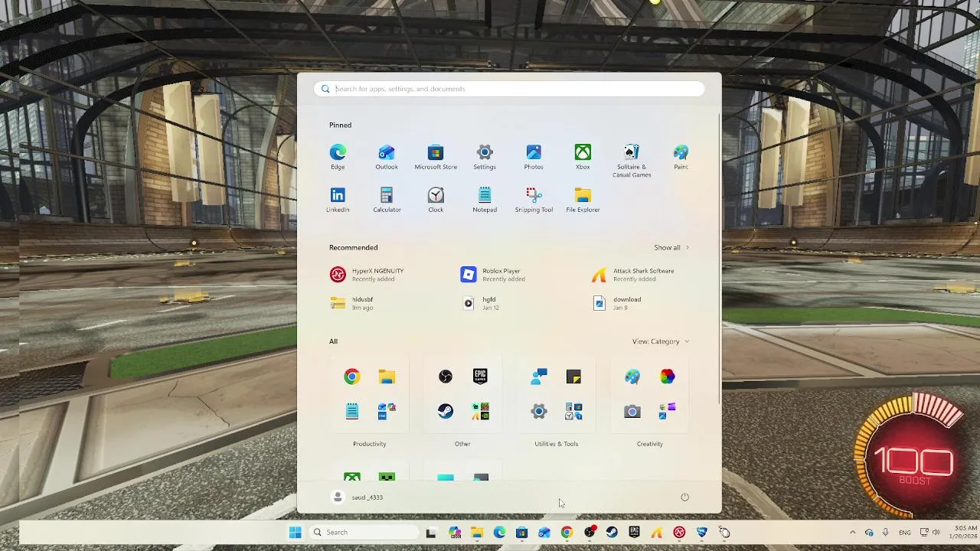
Task: Open the pinned Photos app
Action: click(x=534, y=157)
